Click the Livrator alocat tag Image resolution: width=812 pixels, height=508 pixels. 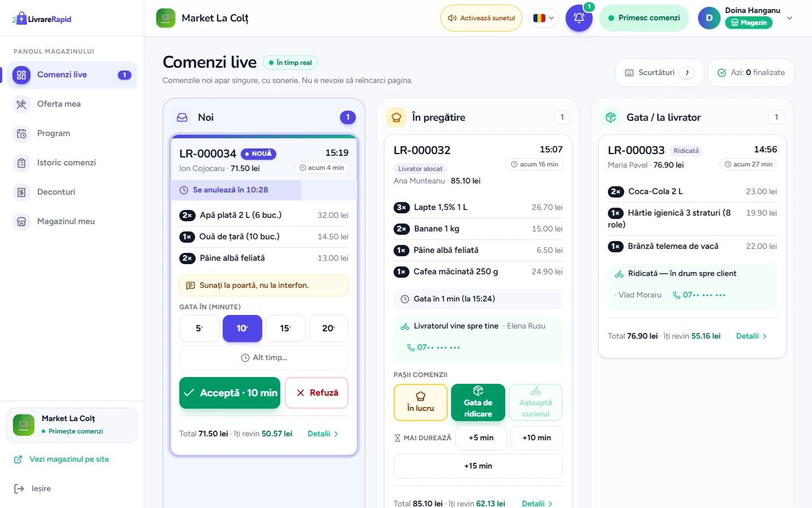tap(420, 169)
